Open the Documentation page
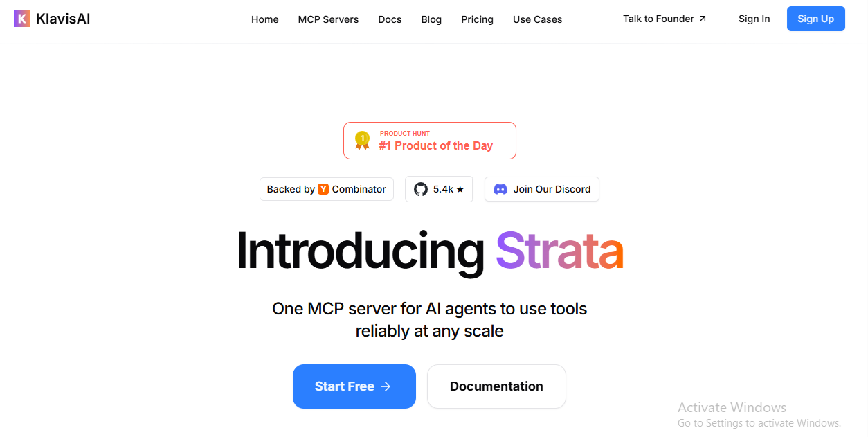868x437 pixels. point(496,386)
